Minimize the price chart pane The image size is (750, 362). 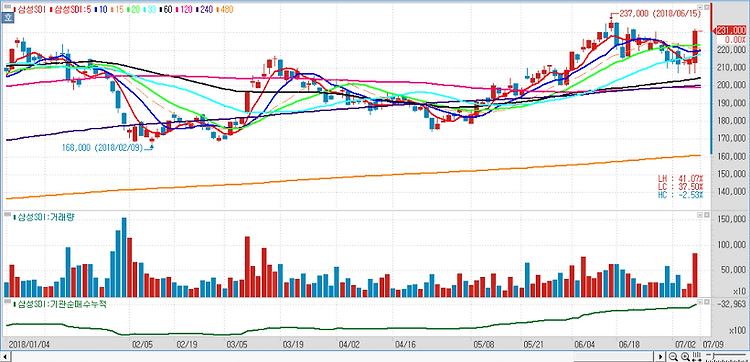point(700,7)
